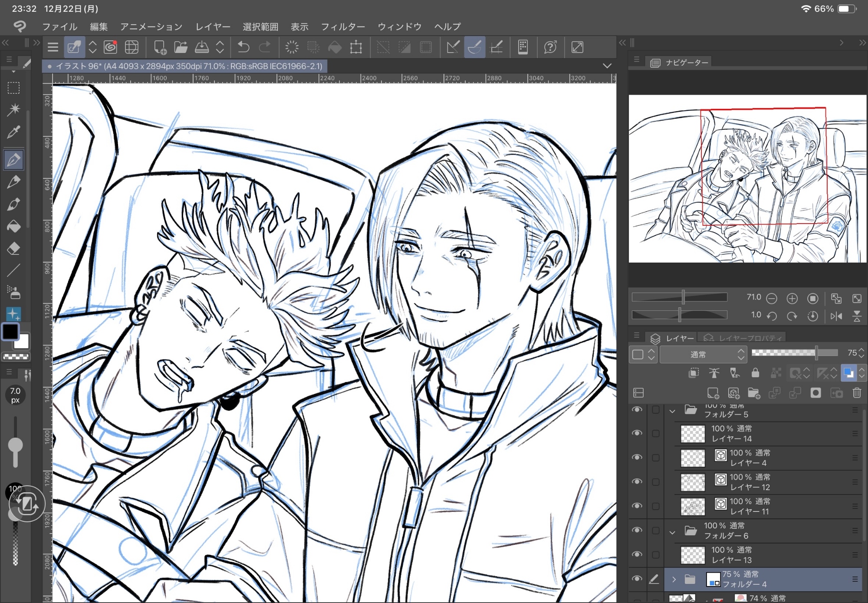The width and height of the screenshot is (868, 603).
Task: Expand the フォルダー 4 layer folder
Action: tap(674, 579)
